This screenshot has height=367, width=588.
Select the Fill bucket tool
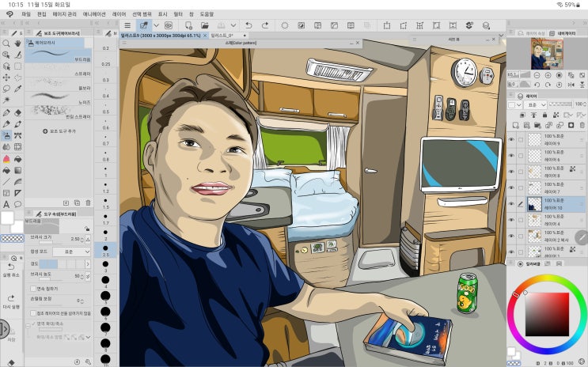click(x=6, y=171)
